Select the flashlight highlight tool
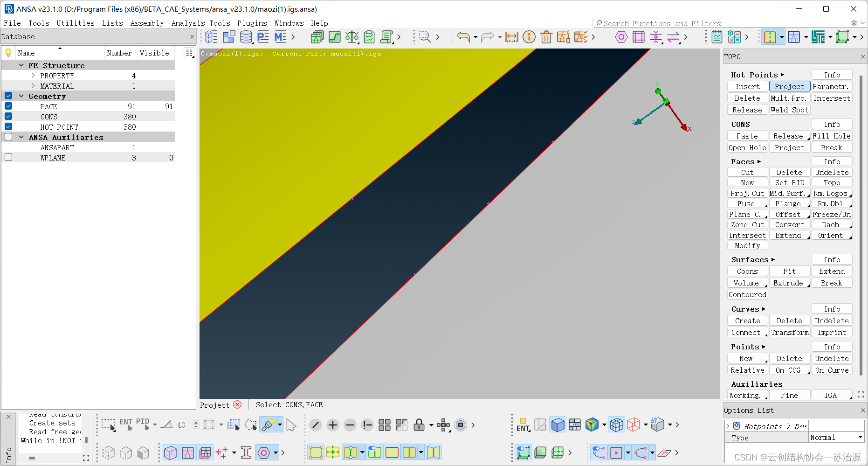The height and width of the screenshot is (466, 868). pyautogui.click(x=268, y=425)
